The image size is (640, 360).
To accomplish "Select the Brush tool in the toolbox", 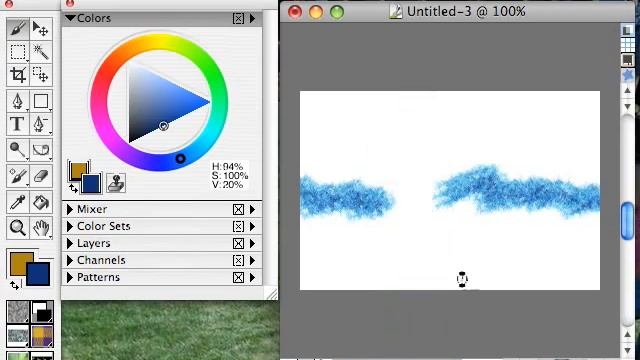I will [x=18, y=29].
